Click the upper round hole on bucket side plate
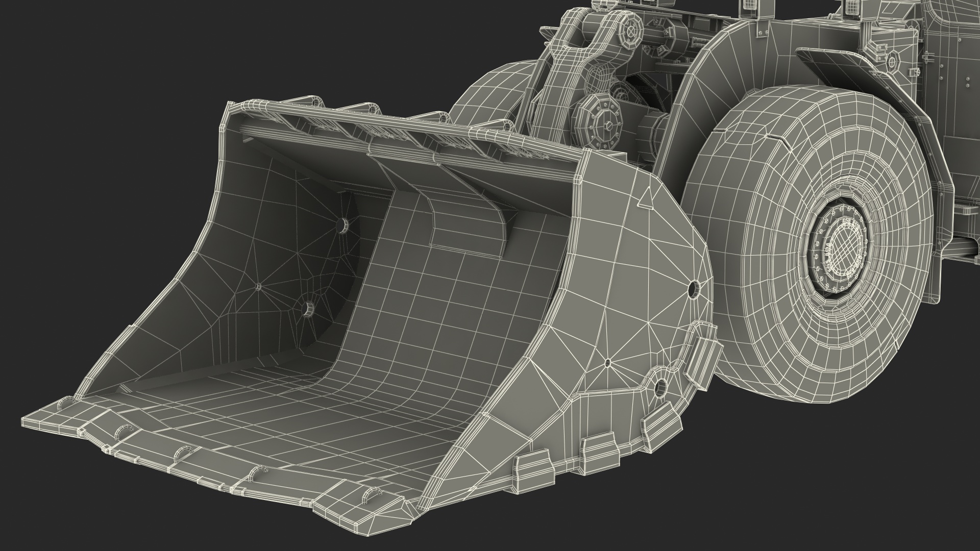 tap(693, 289)
